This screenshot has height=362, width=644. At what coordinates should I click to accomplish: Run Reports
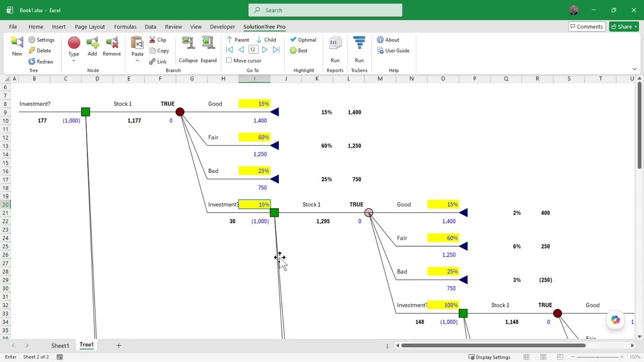click(x=335, y=49)
